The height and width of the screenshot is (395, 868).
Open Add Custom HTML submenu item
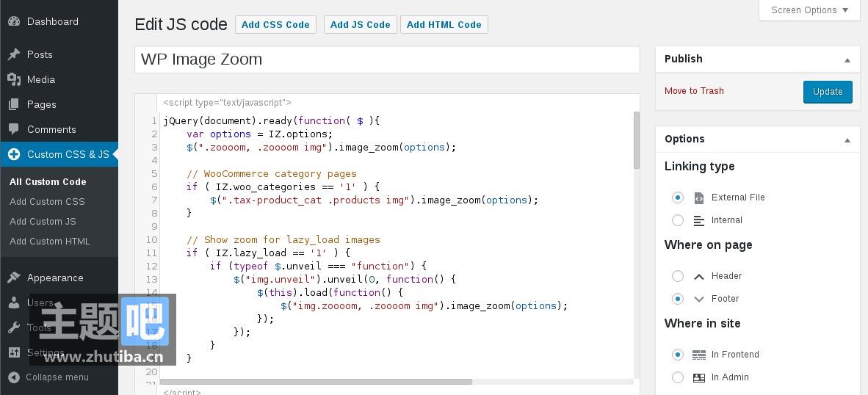click(49, 241)
